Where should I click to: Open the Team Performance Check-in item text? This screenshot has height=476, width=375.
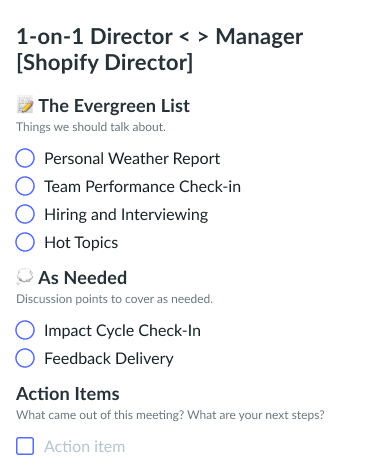pyautogui.click(x=143, y=186)
